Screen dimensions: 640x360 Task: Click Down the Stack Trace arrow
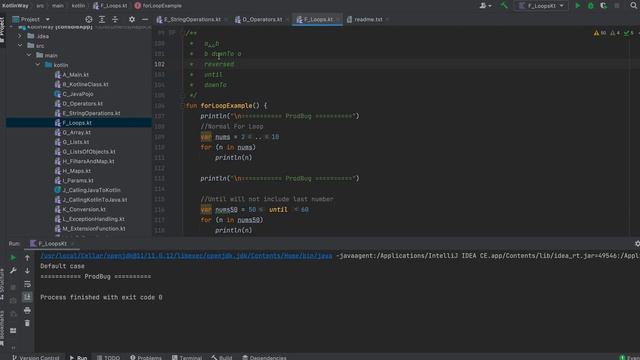[27, 271]
